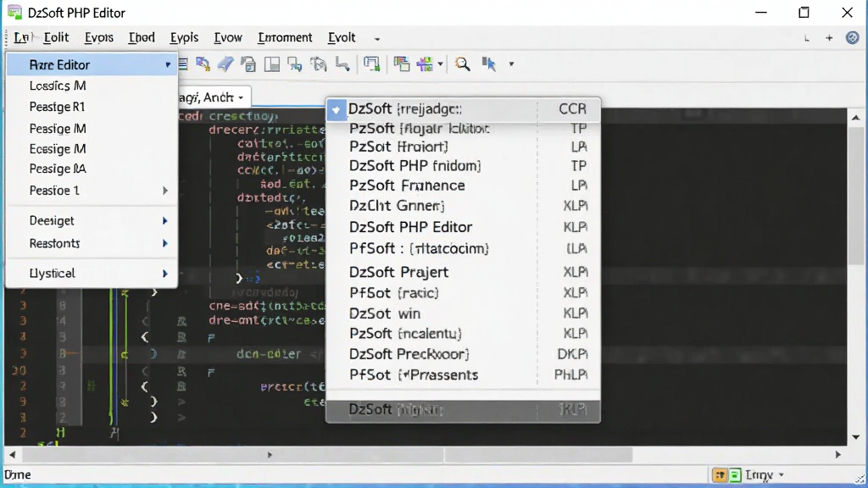
Task: Open the dropdown beside colorful grid icon
Action: click(440, 64)
